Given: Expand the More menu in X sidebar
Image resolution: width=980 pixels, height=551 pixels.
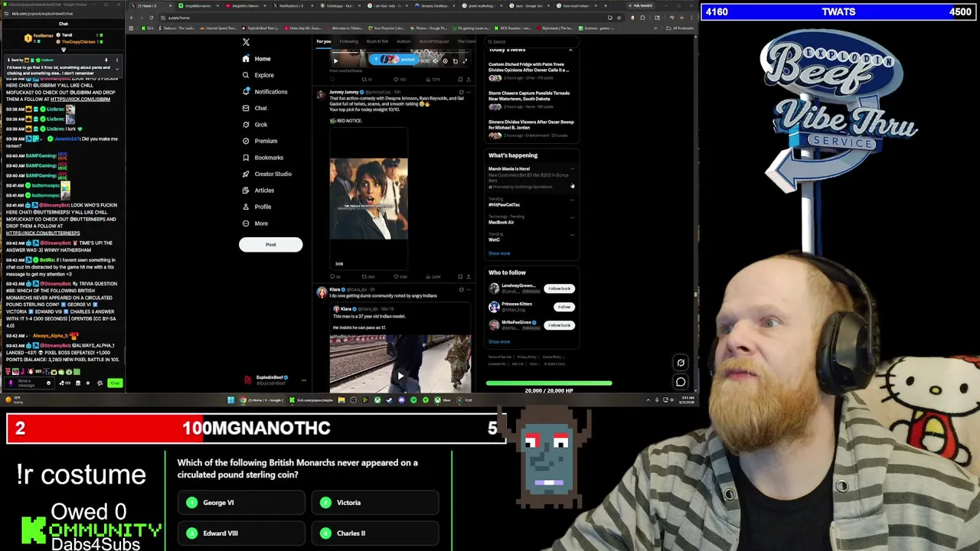Looking at the screenshot, I should pos(255,223).
